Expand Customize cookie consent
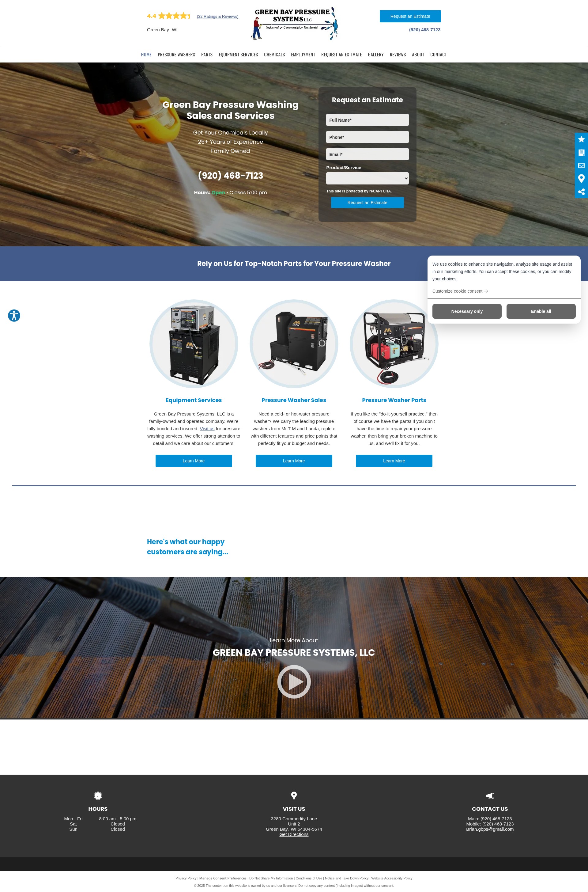588x892 pixels. (460, 291)
